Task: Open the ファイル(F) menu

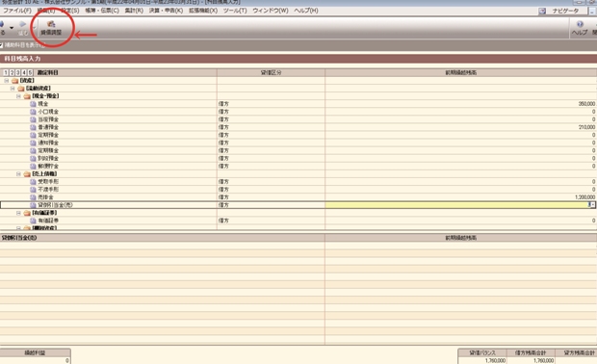Action: click(17, 11)
